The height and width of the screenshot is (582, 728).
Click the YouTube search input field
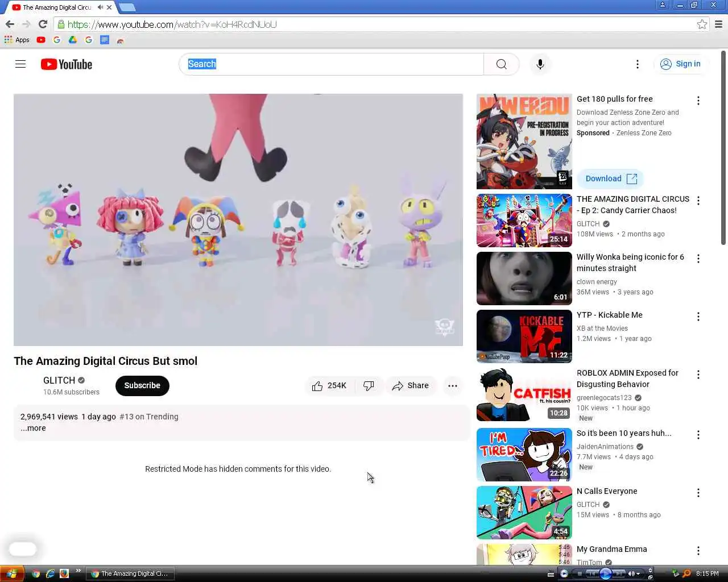tap(331, 64)
